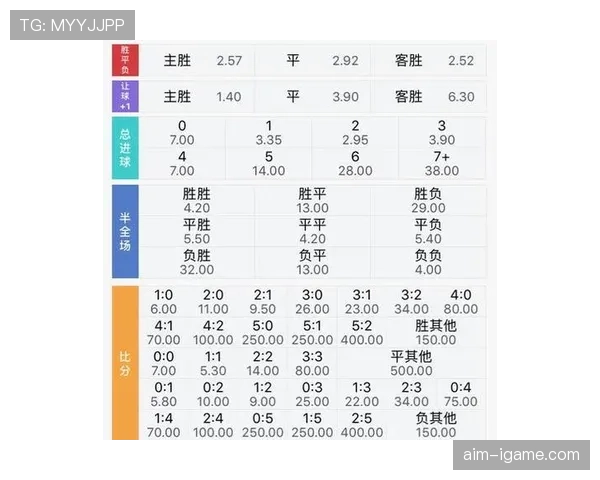Viewport: 600px width, 480px height.
Task: Pick 主胜 1.40 in the 让球+1 row
Action: [x=197, y=96]
